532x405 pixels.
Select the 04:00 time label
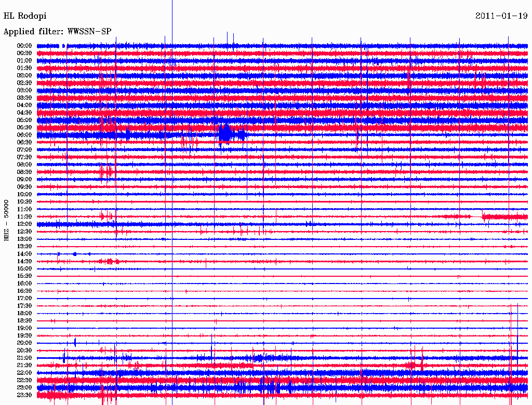(24, 105)
